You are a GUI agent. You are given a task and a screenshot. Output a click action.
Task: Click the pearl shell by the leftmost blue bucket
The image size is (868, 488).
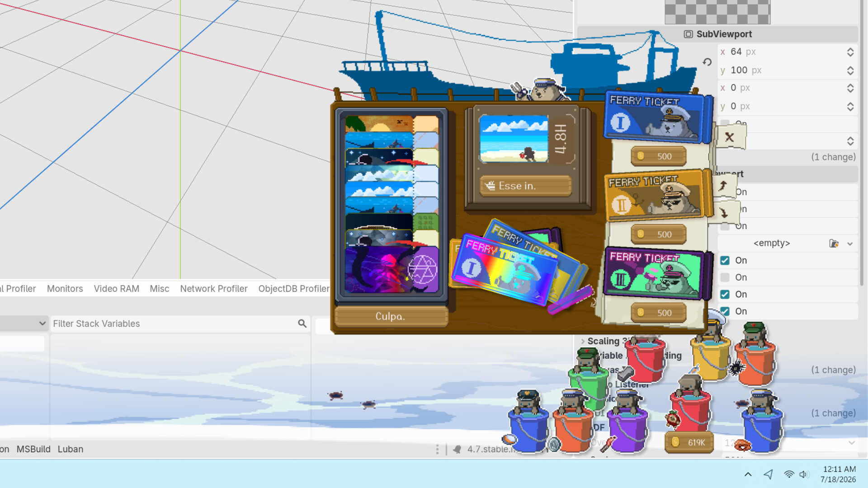509,439
